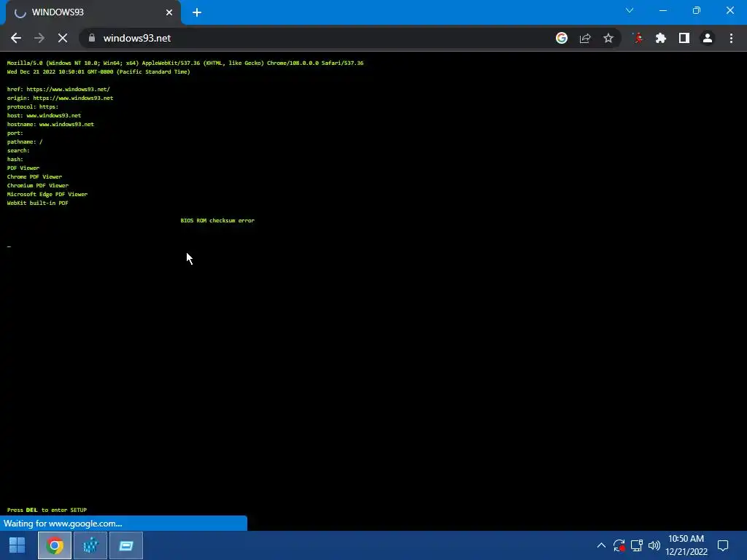Click the 'pathname: /' line
This screenshot has height=560, width=747.
[x=25, y=142]
